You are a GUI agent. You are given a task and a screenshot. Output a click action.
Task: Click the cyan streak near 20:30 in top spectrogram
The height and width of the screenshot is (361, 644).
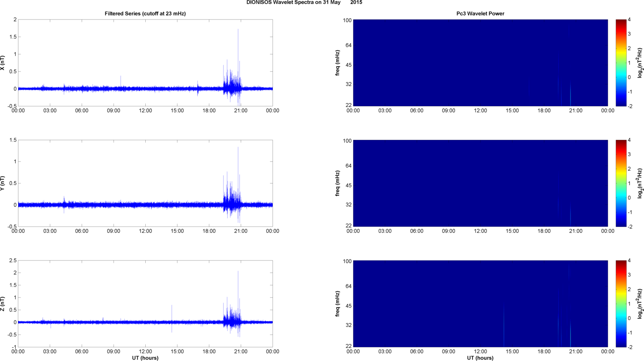point(571,95)
